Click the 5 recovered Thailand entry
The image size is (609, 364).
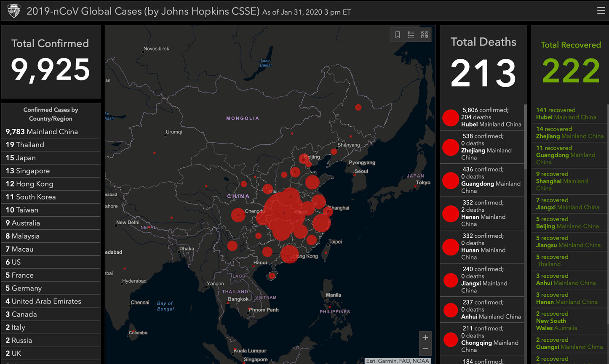[x=569, y=260]
